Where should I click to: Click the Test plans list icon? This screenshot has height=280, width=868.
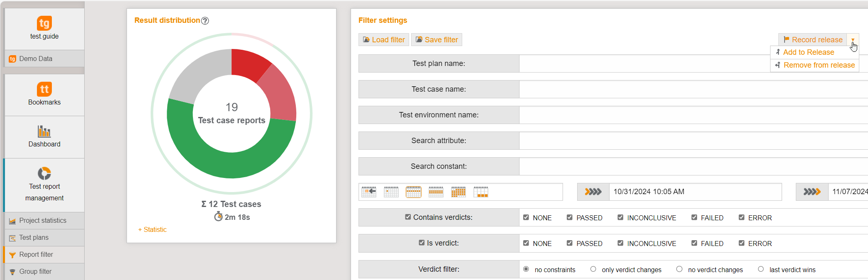pyautogui.click(x=12, y=238)
